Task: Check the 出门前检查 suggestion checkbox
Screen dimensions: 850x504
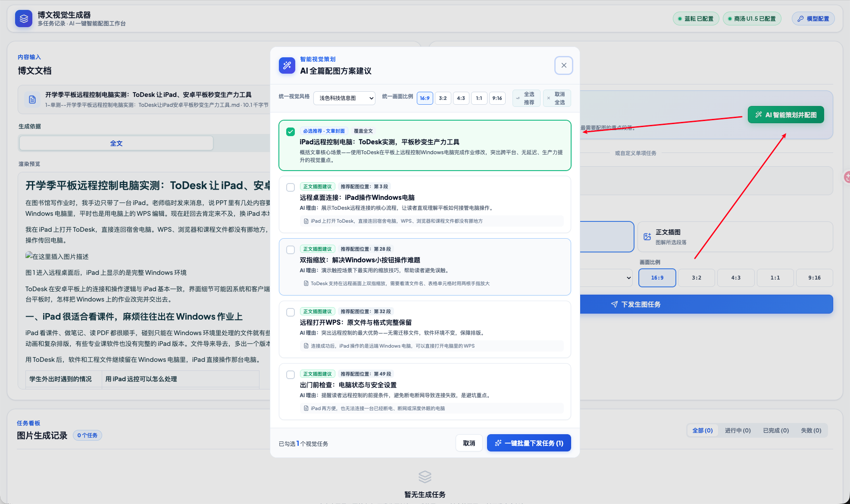Action: tap(291, 375)
